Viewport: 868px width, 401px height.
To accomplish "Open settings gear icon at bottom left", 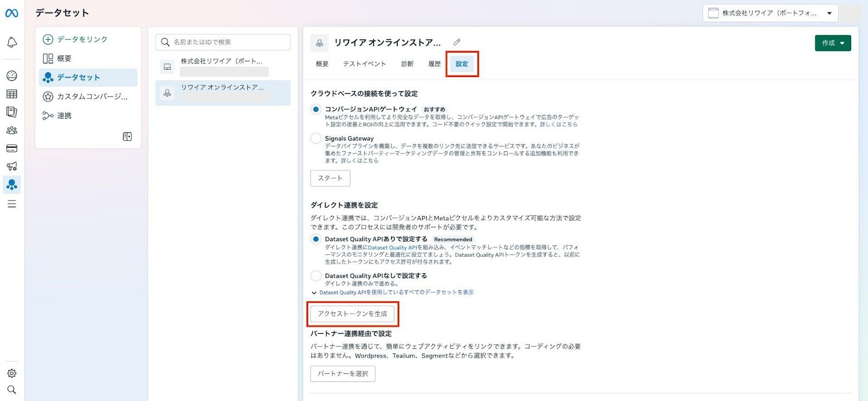I will (x=12, y=373).
